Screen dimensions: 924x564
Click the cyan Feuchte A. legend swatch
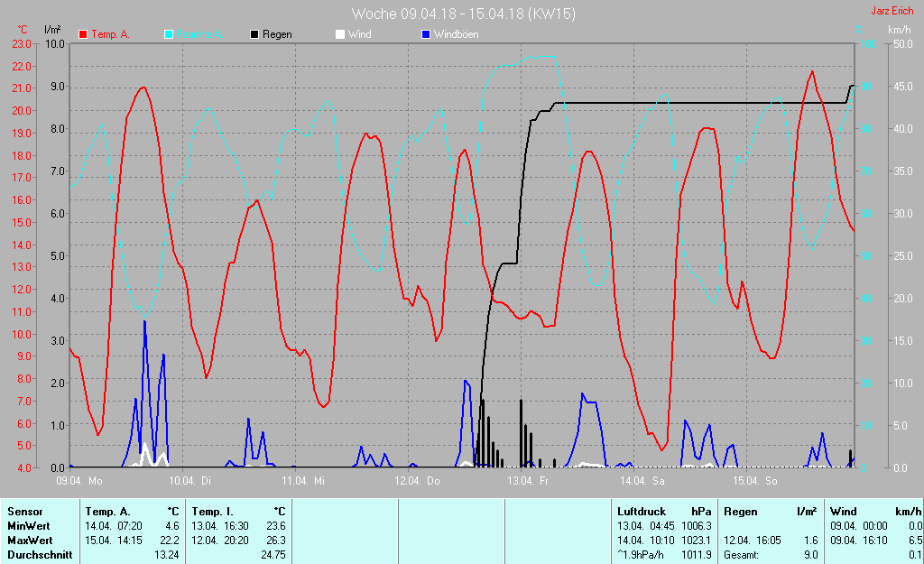(169, 35)
